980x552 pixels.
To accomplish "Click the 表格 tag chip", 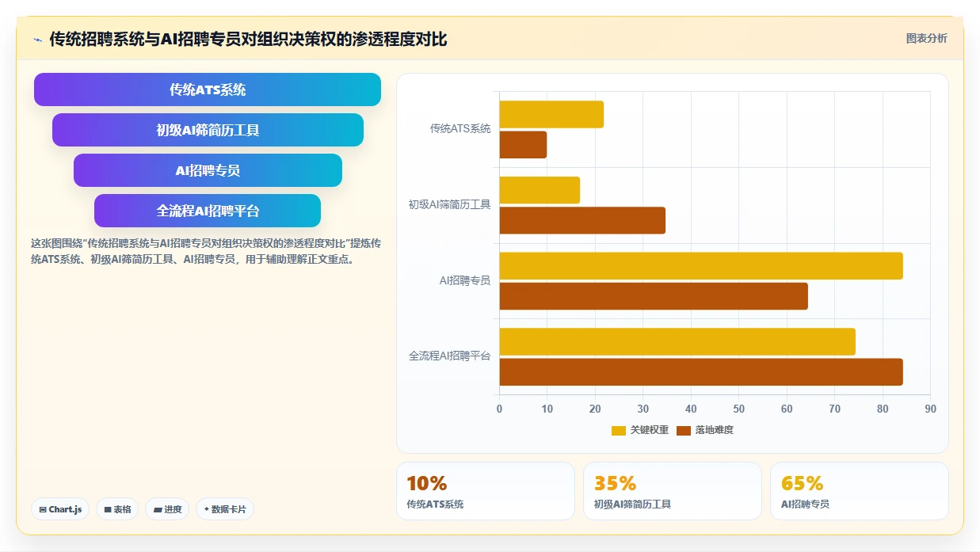I will [x=117, y=509].
